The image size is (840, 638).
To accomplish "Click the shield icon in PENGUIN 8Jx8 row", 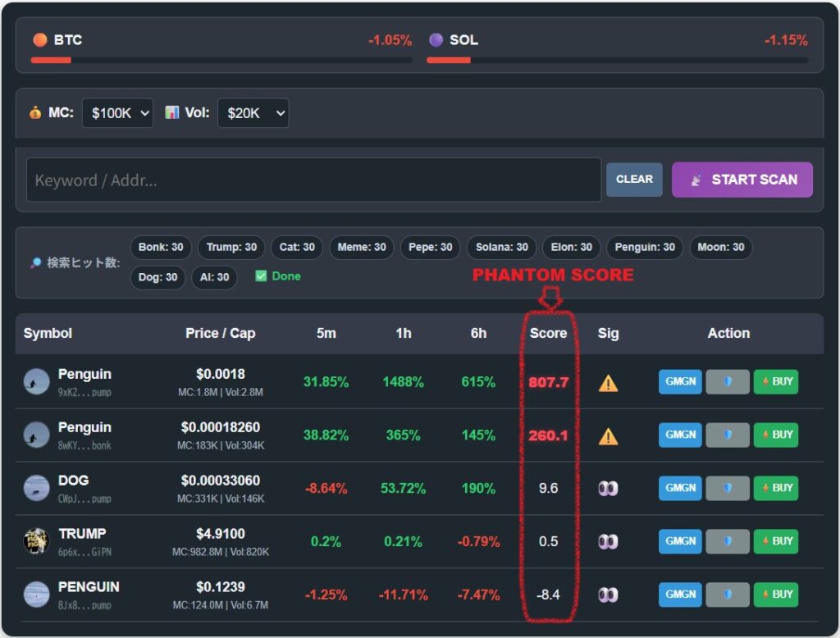I will pos(728,595).
